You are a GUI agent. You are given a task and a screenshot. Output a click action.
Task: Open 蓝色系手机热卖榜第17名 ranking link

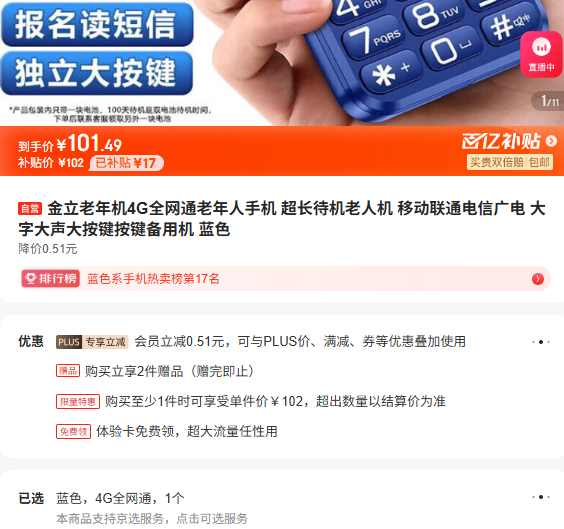(x=153, y=279)
